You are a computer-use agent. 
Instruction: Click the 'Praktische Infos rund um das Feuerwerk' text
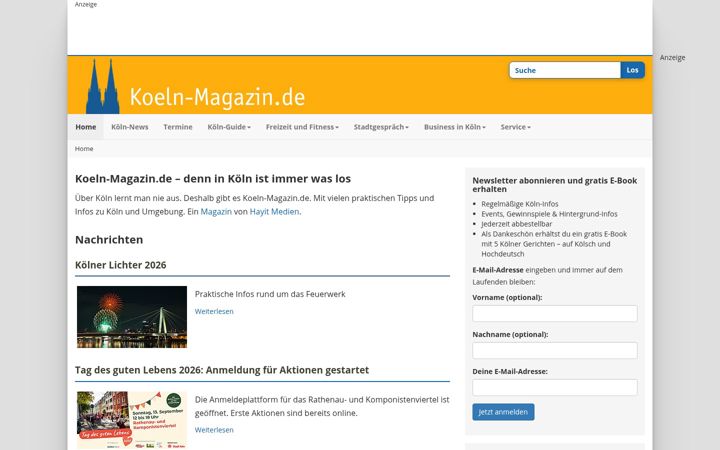(270, 294)
